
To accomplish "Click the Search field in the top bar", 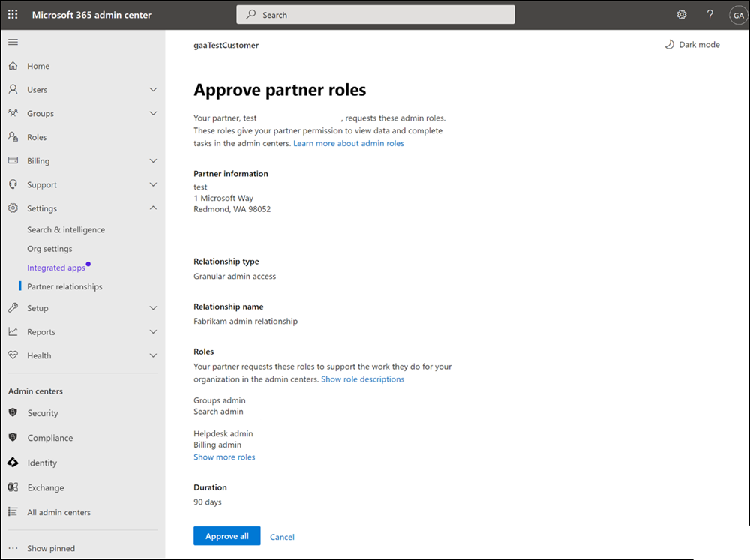I will 375,14.
